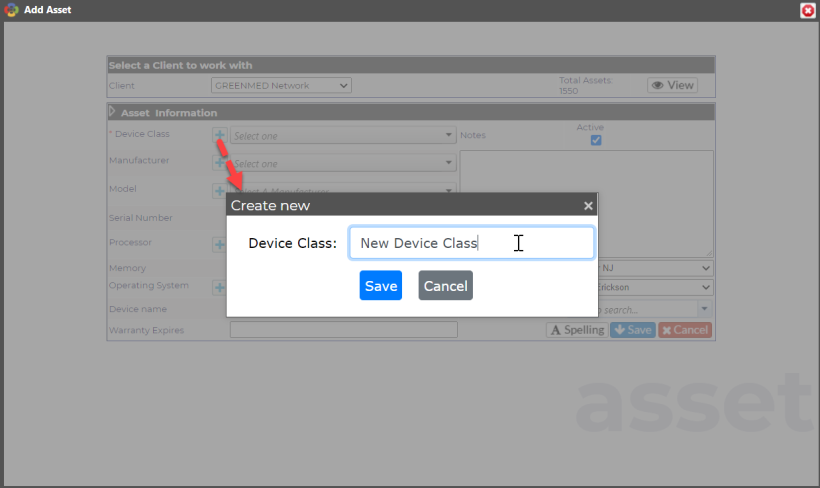Click the plus icon beside Model
820x488 pixels.
(x=220, y=191)
